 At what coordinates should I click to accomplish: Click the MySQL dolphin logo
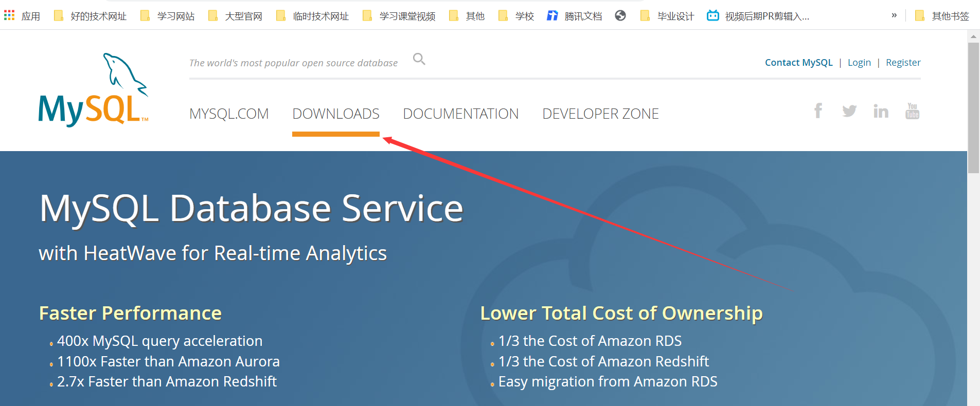[x=93, y=89]
